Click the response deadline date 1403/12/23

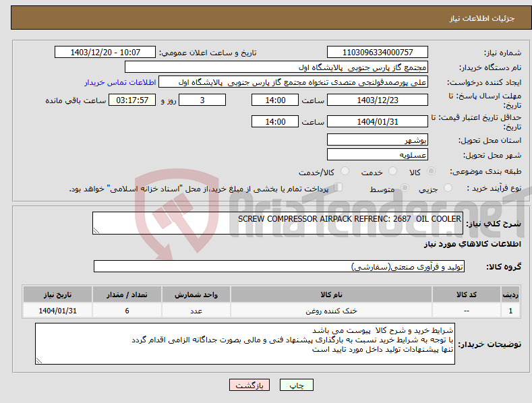click(378, 100)
